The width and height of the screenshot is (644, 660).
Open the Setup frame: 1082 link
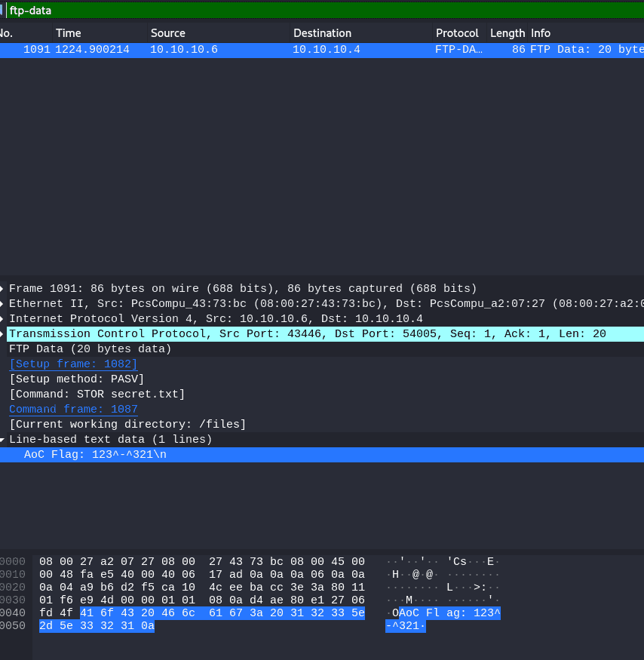pos(73,364)
